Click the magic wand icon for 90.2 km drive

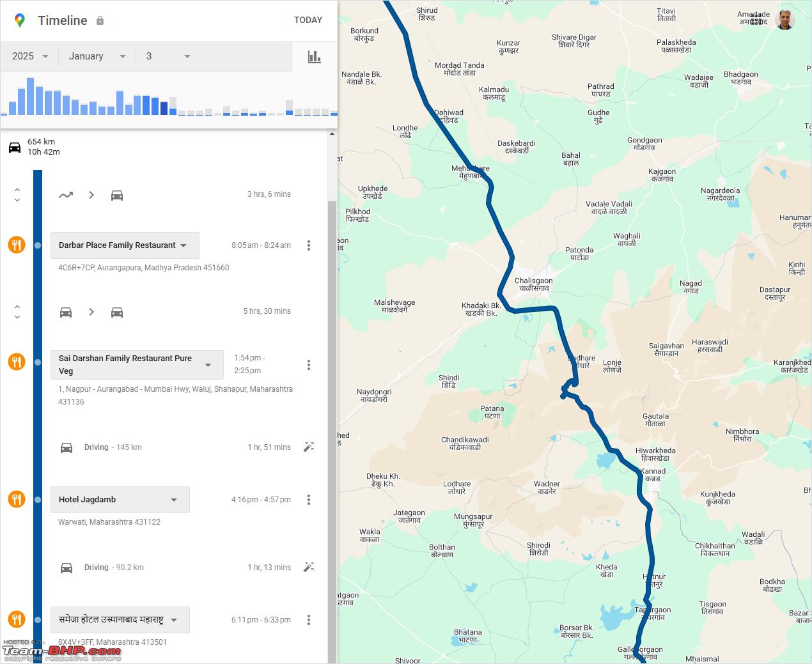tap(309, 567)
